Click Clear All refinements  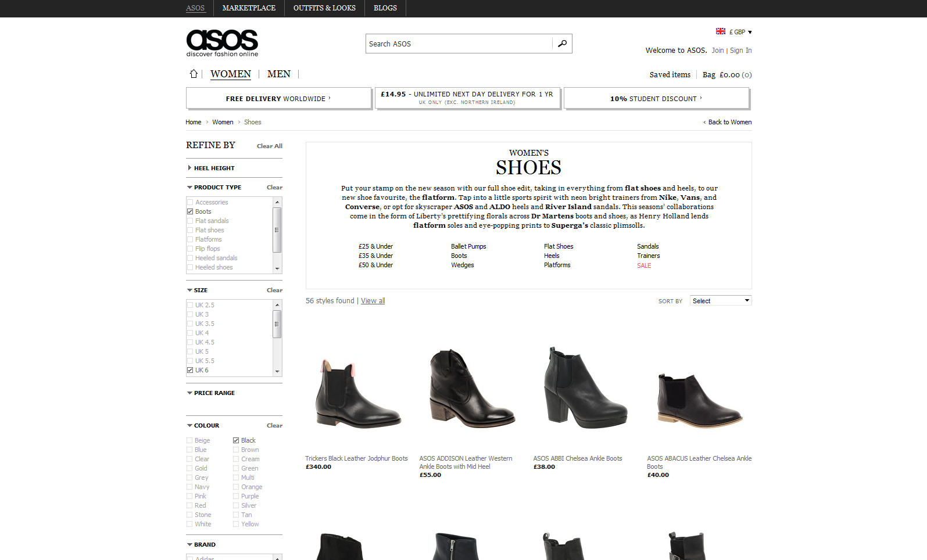point(270,146)
